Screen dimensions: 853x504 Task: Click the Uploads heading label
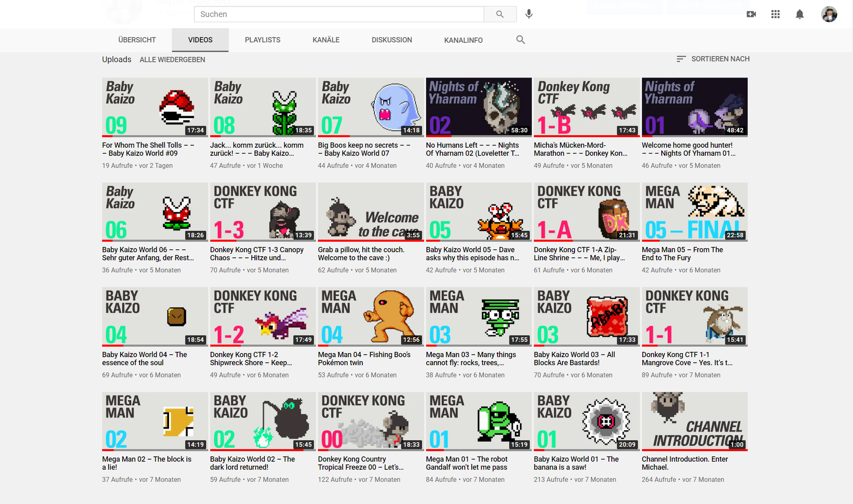[x=117, y=59]
